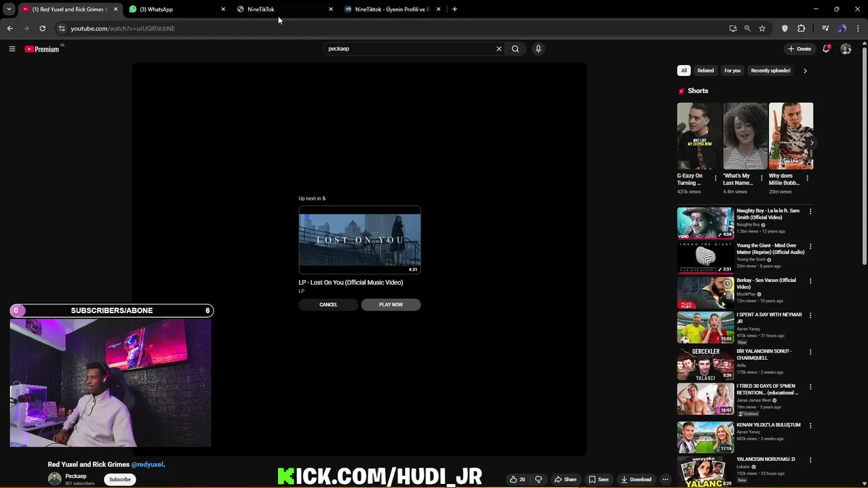Click Play Now for next video
Screen dimensions: 868x488
(391, 304)
